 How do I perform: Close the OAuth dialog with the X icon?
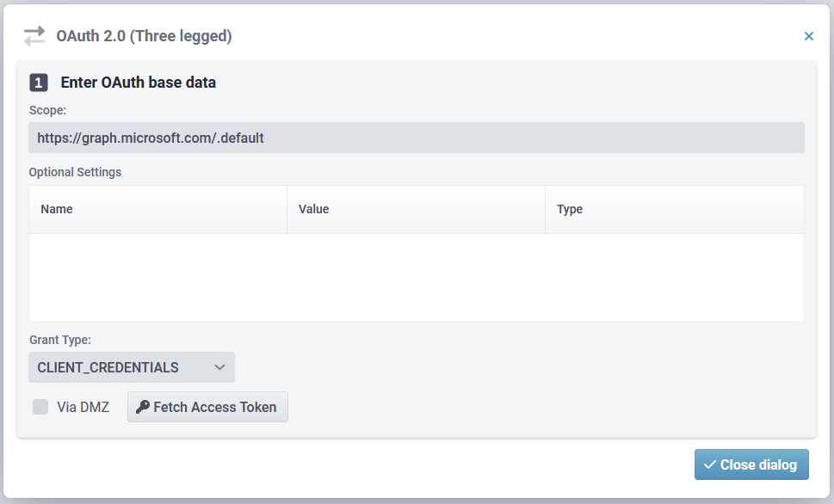tap(808, 36)
